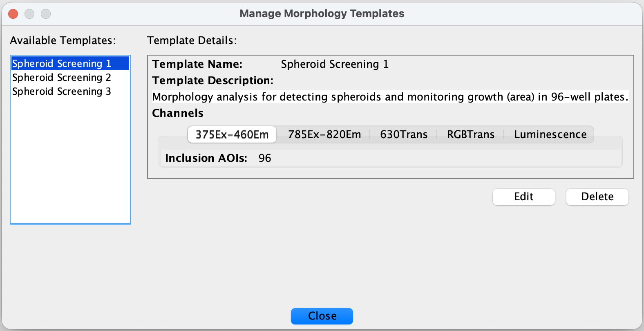Image resolution: width=644 pixels, height=331 pixels.
Task: Delete the selected template
Action: (x=597, y=197)
